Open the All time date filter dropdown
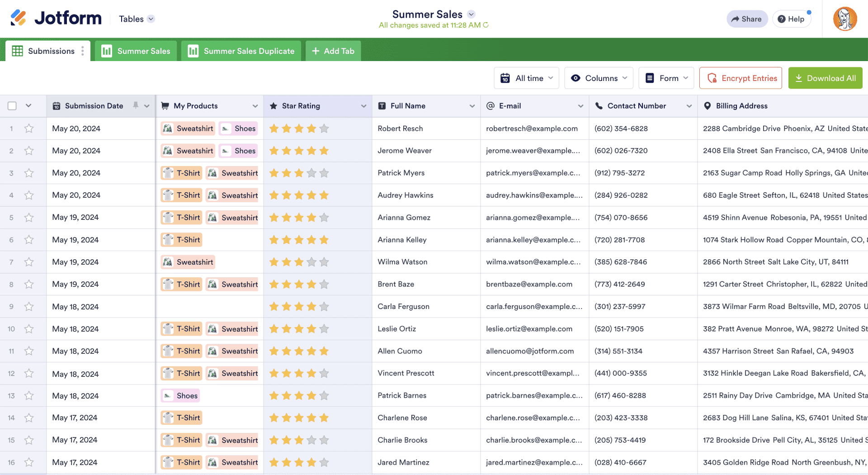Image resolution: width=868 pixels, height=475 pixels. [x=526, y=78]
